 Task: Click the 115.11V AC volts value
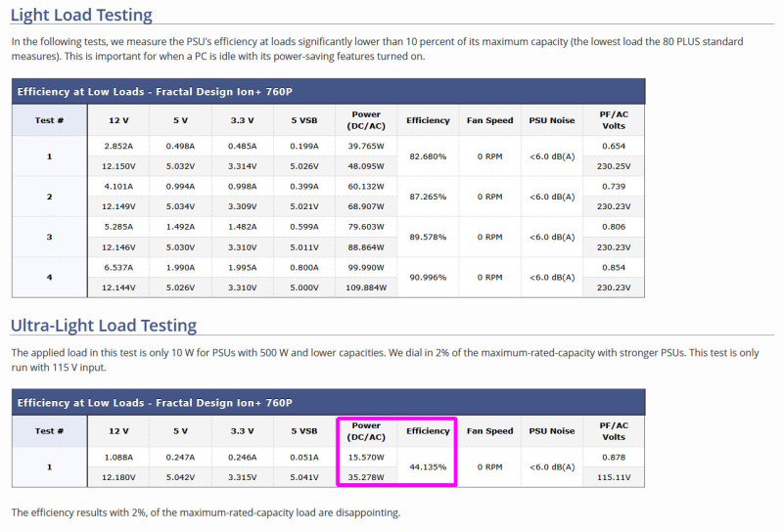point(614,477)
